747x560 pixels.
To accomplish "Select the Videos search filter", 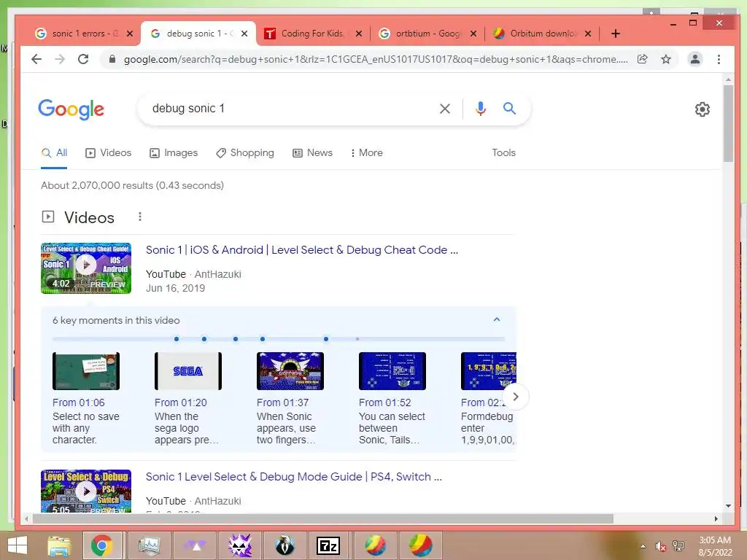I will pos(108,153).
